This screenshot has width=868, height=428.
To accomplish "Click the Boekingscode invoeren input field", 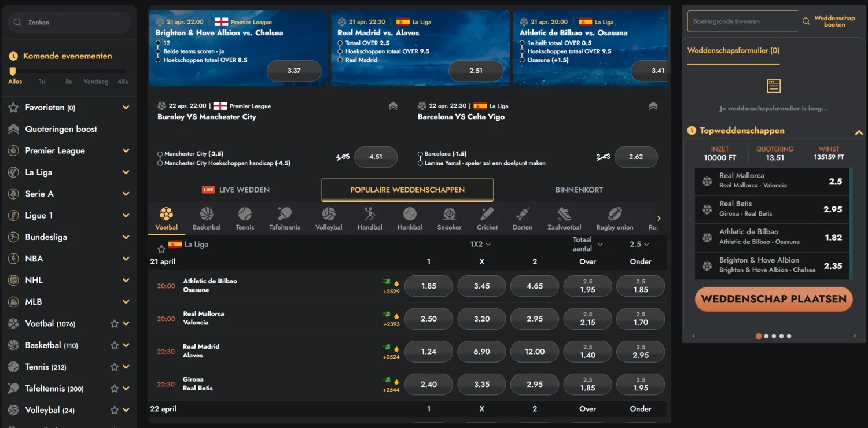I will (x=742, y=21).
